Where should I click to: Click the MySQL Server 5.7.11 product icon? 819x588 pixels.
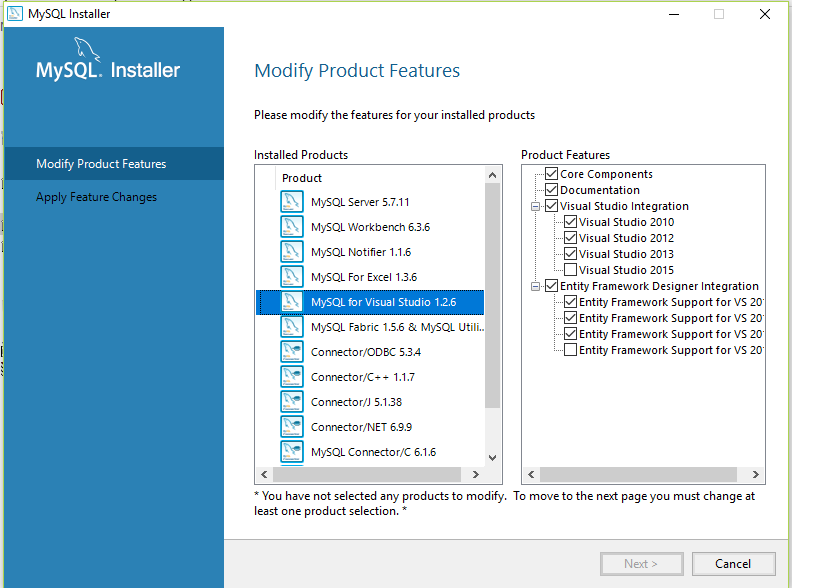coord(291,202)
